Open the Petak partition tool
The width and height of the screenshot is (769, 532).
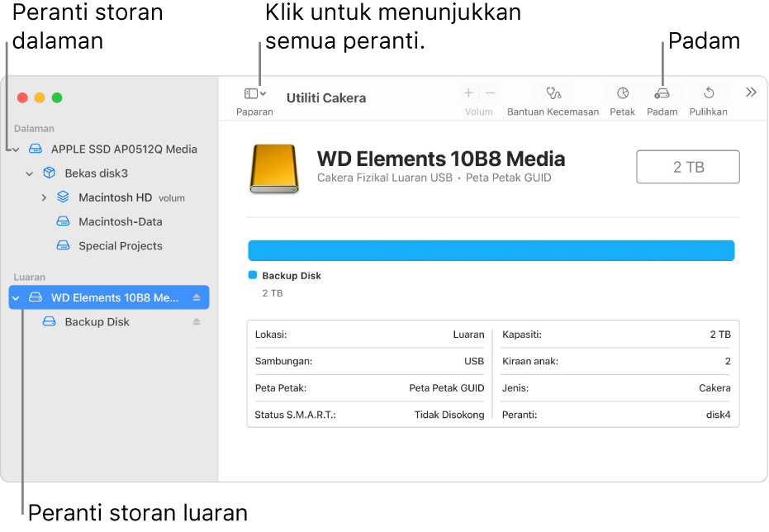tap(622, 93)
